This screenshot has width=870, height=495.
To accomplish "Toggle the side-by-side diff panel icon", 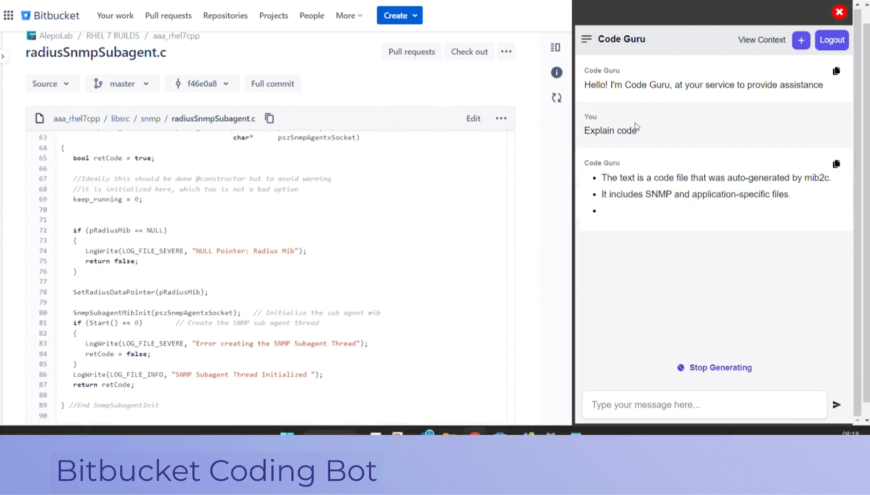I will 555,47.
